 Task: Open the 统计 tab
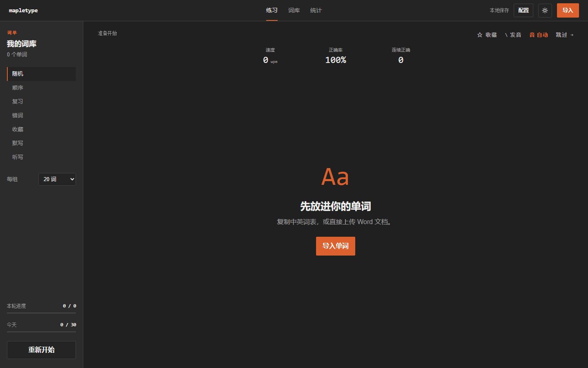click(x=316, y=11)
